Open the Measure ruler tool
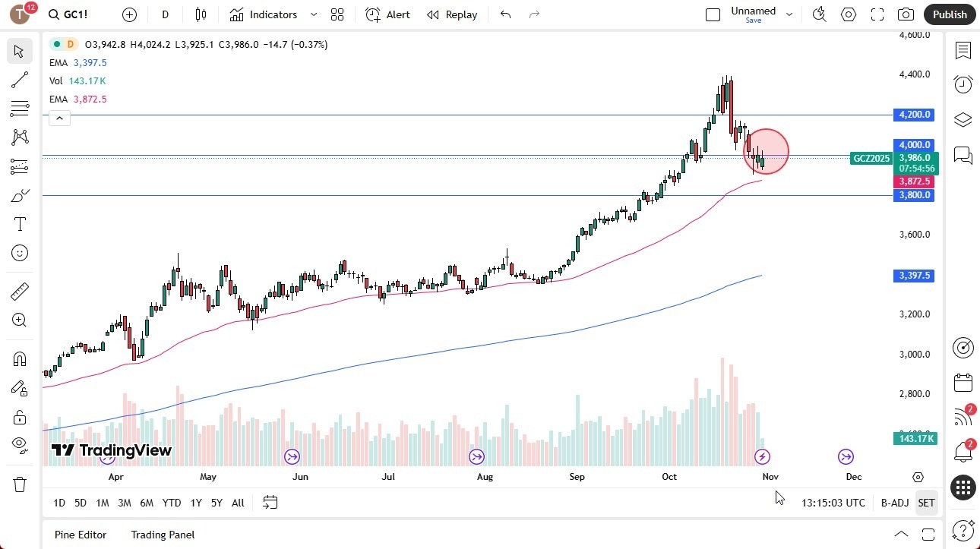 (x=20, y=291)
